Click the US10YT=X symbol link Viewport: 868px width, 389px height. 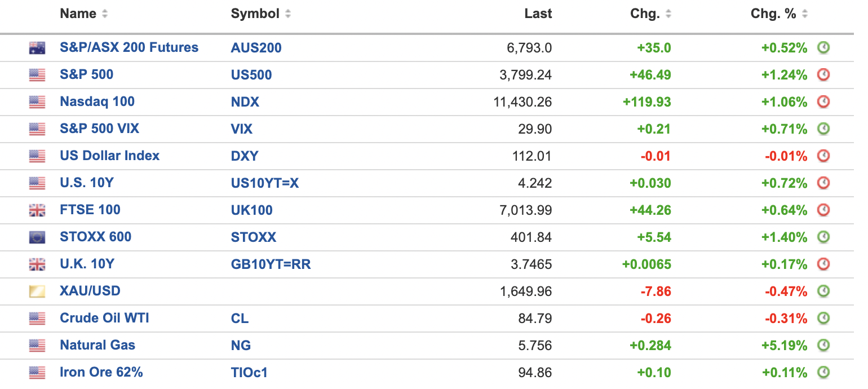click(264, 183)
